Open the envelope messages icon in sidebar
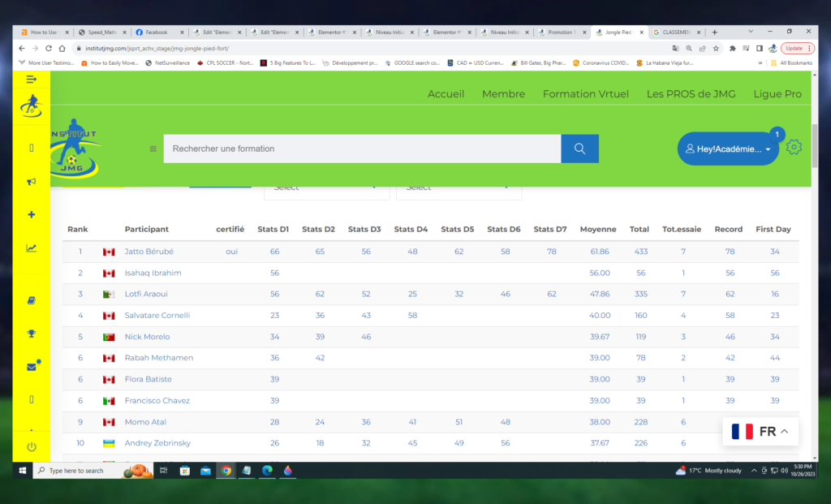The image size is (831, 504). 32,367
